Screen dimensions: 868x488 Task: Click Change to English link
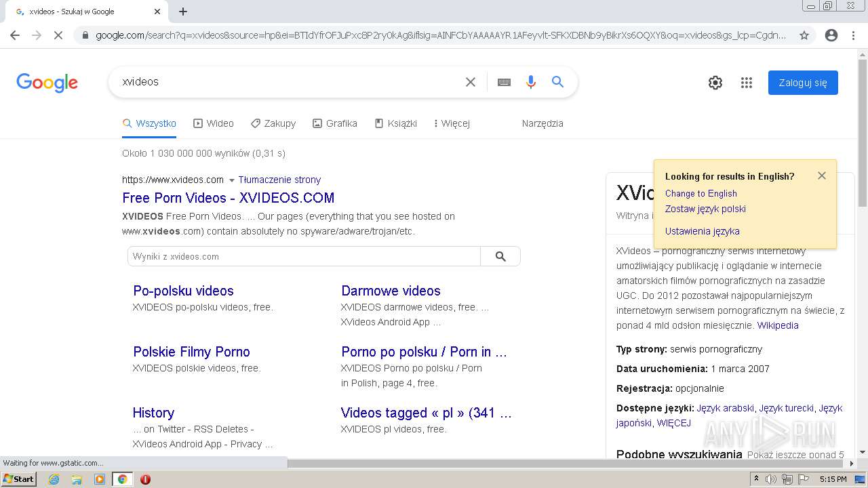701,193
